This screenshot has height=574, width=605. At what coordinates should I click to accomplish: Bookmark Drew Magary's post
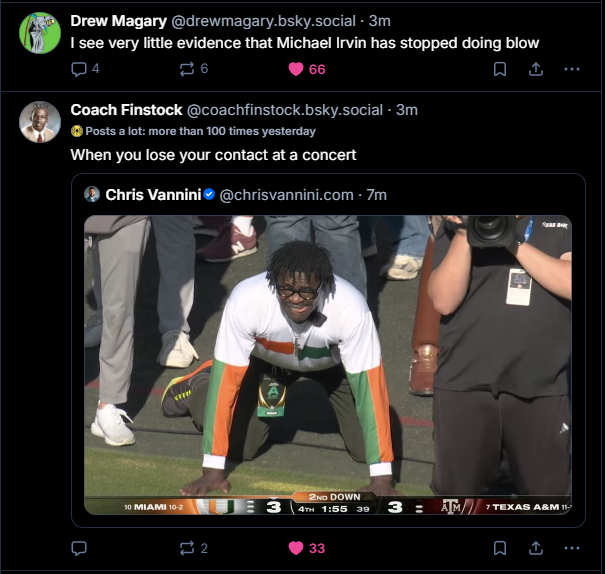pos(500,69)
